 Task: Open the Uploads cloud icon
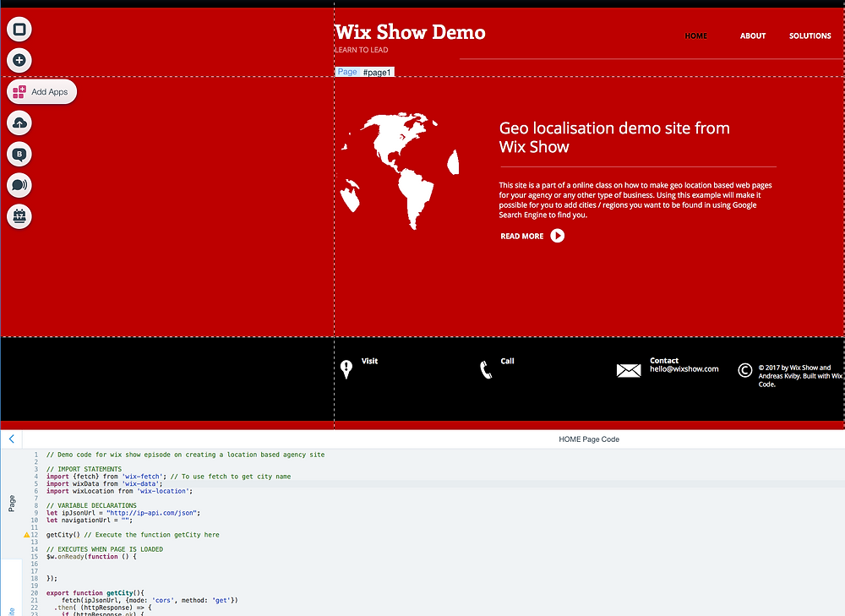(19, 123)
